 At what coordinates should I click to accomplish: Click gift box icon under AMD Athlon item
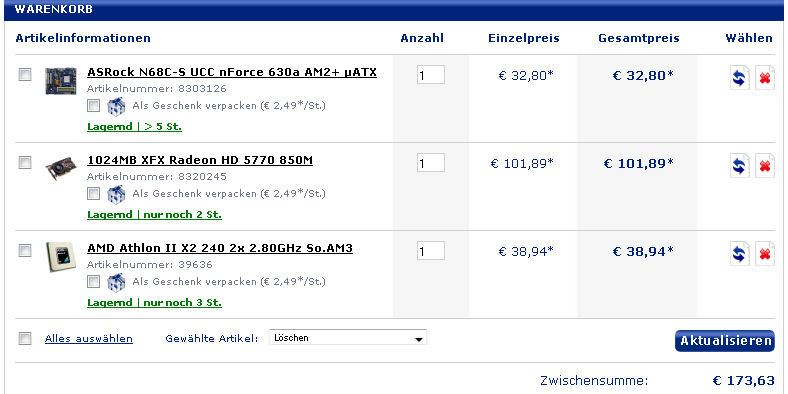click(116, 281)
